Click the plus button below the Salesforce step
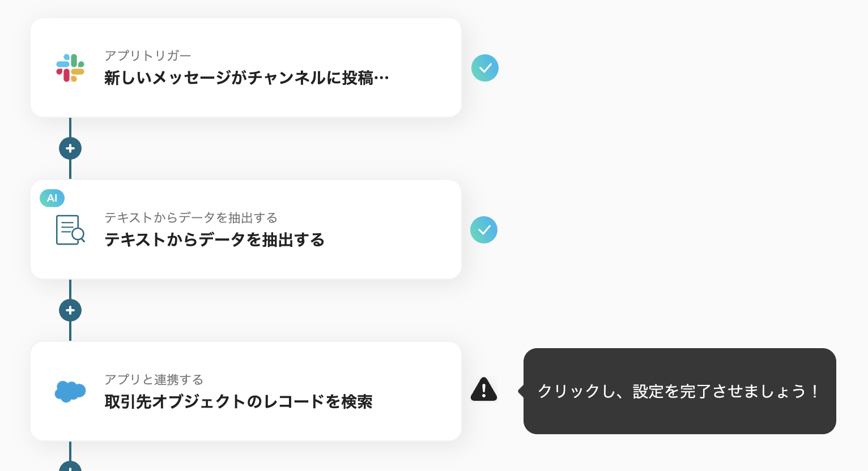868x471 pixels. coord(70,466)
